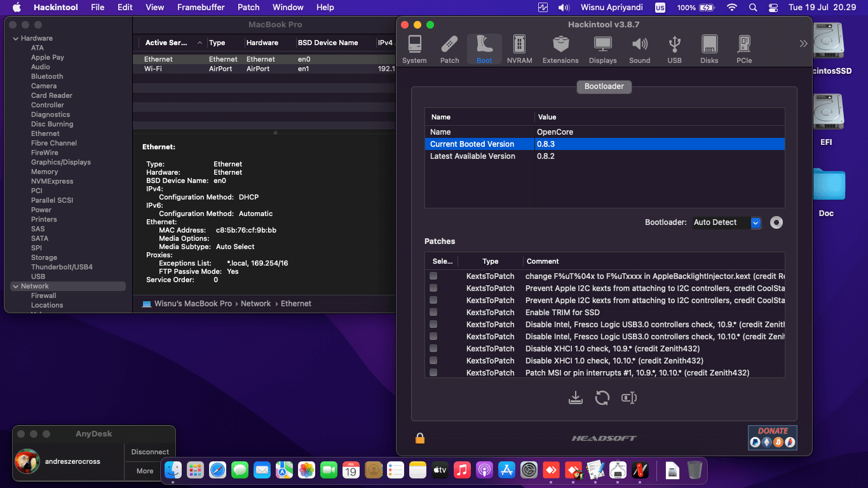The height and width of the screenshot is (488, 868).
Task: Switch to the USB toolbar icon
Action: pyautogui.click(x=674, y=49)
